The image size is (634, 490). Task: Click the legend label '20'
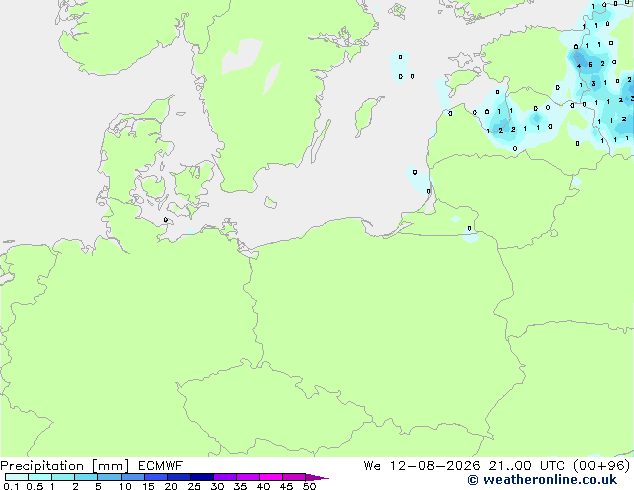click(171, 486)
